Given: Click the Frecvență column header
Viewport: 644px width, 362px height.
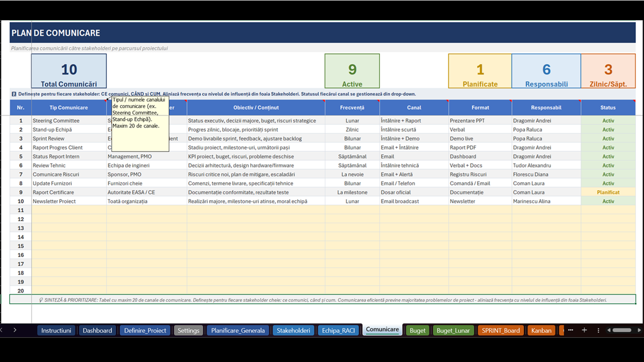Looking at the screenshot, I should [352, 108].
